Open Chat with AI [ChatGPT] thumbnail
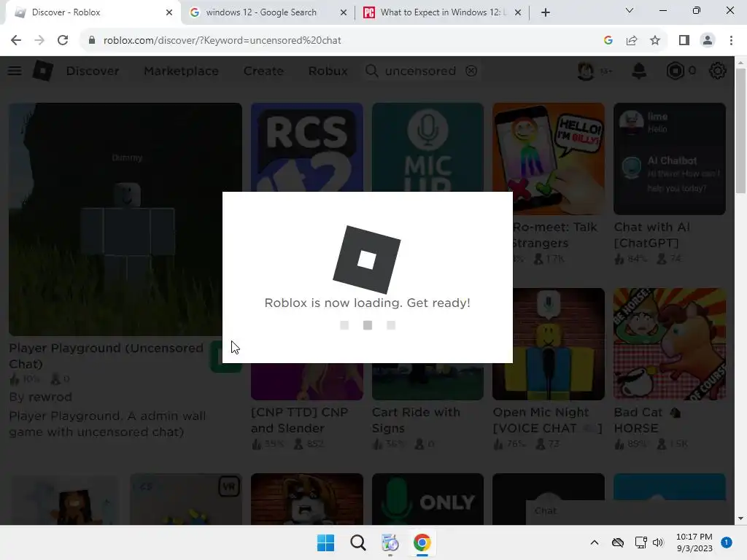Image resolution: width=747 pixels, height=560 pixels. pyautogui.click(x=670, y=158)
